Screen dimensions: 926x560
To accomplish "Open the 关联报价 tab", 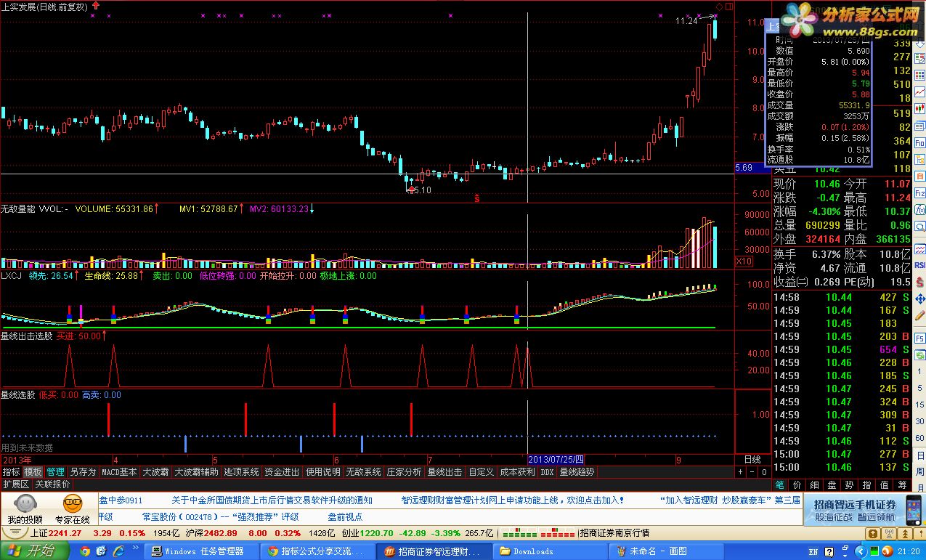I will 52,484.
